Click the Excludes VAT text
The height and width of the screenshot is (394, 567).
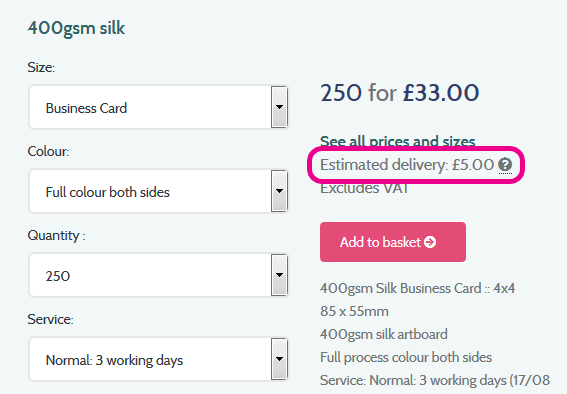click(x=364, y=188)
